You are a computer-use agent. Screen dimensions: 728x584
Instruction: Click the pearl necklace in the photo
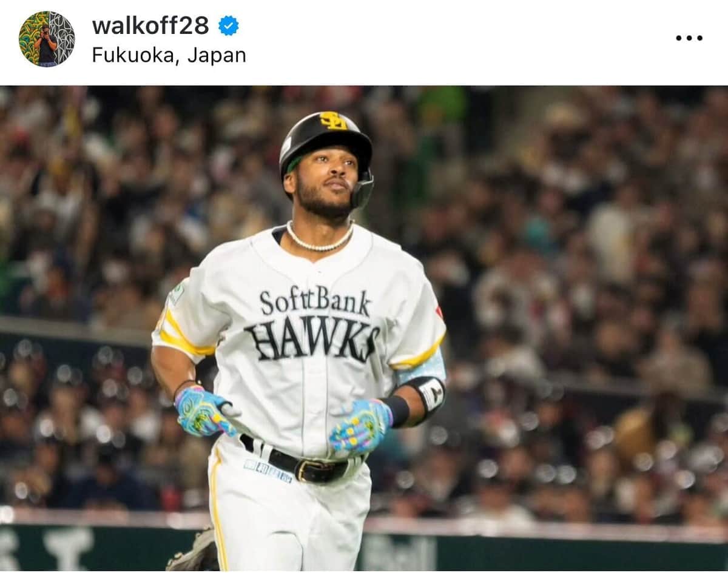point(319,238)
